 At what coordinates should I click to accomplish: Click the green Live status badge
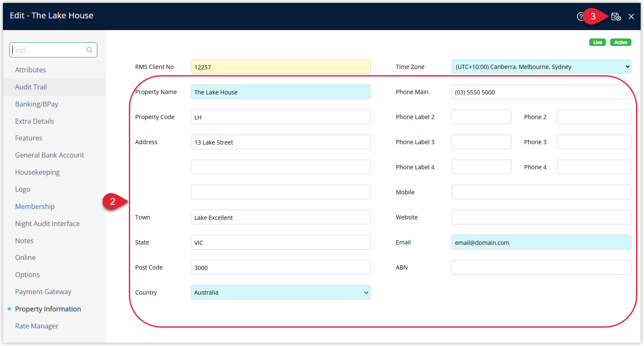598,42
